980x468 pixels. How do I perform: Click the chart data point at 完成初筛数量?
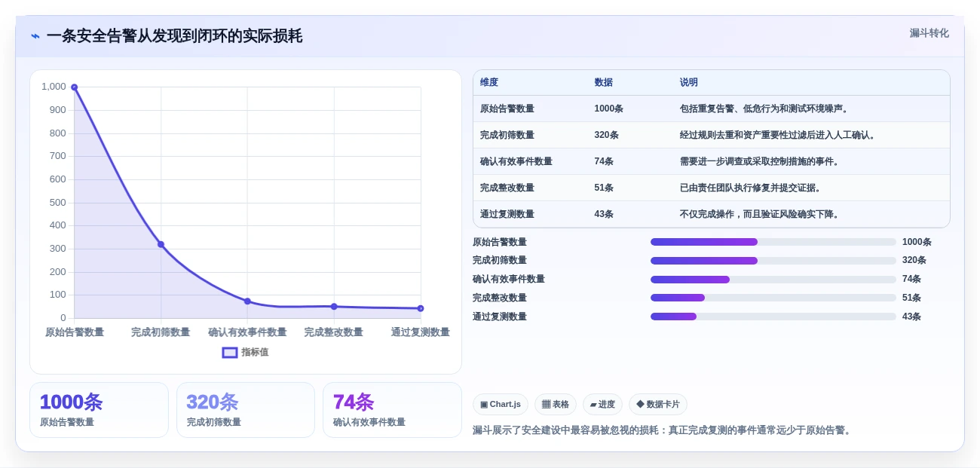161,244
